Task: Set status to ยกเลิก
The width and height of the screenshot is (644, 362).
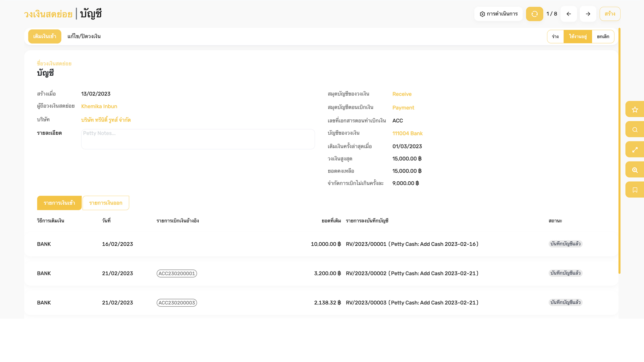Action: (x=603, y=37)
